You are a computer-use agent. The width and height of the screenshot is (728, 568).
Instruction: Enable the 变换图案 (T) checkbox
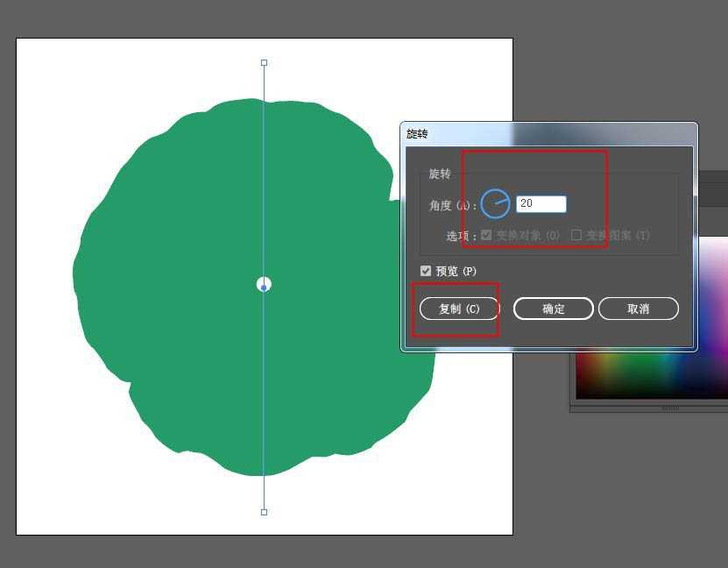(576, 236)
